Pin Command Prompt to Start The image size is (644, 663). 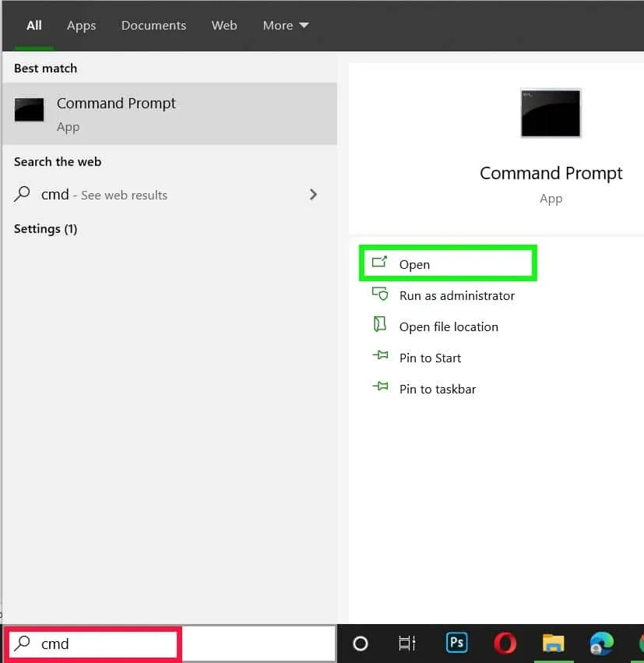point(430,358)
